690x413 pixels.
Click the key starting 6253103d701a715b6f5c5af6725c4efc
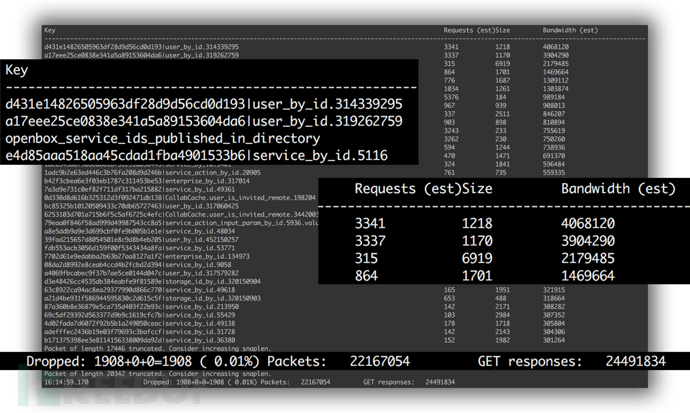click(x=181, y=215)
